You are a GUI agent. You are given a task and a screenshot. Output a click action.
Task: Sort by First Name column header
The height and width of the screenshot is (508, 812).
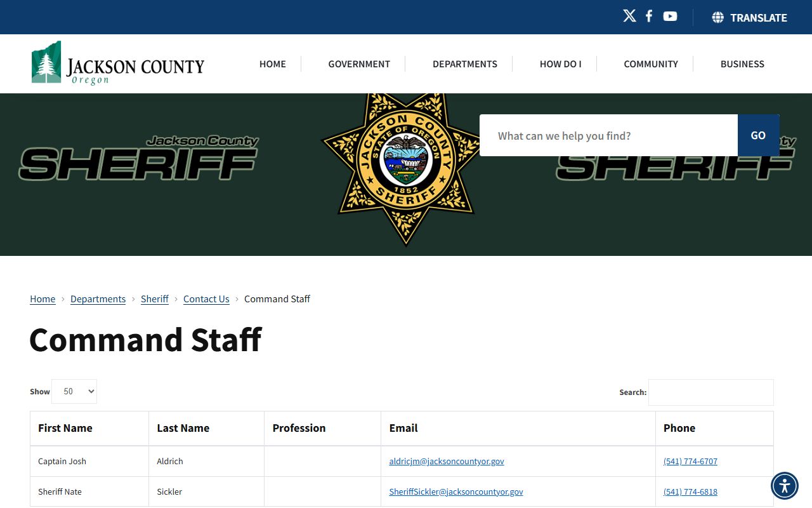pyautogui.click(x=89, y=428)
